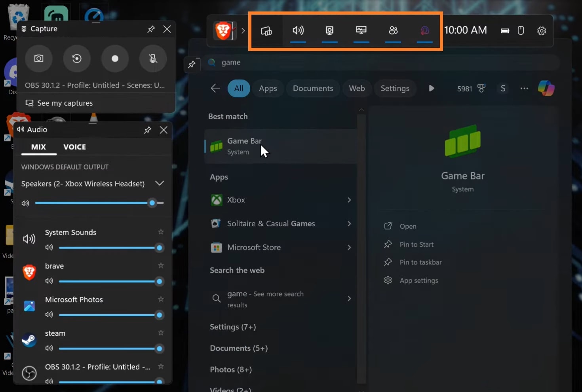Favorite brave with the star
The height and width of the screenshot is (392, 582).
tap(161, 265)
